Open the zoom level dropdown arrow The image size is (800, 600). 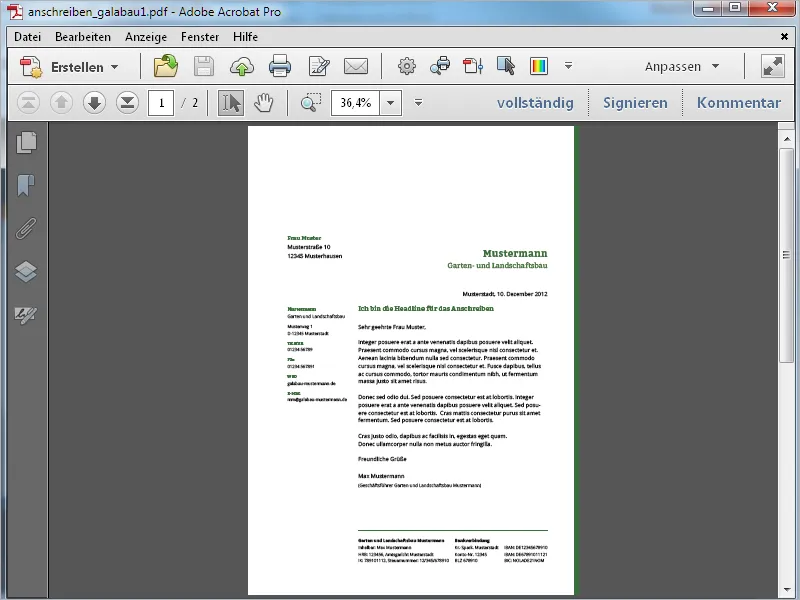click(390, 103)
